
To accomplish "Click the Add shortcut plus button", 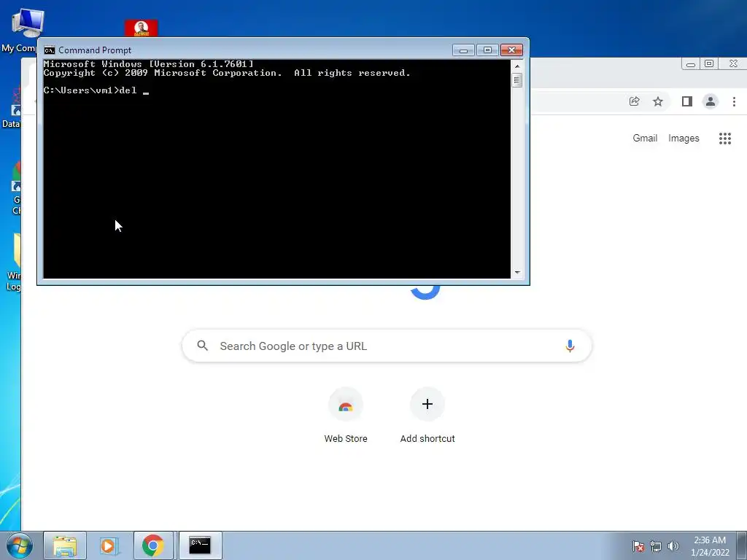I will [427, 404].
